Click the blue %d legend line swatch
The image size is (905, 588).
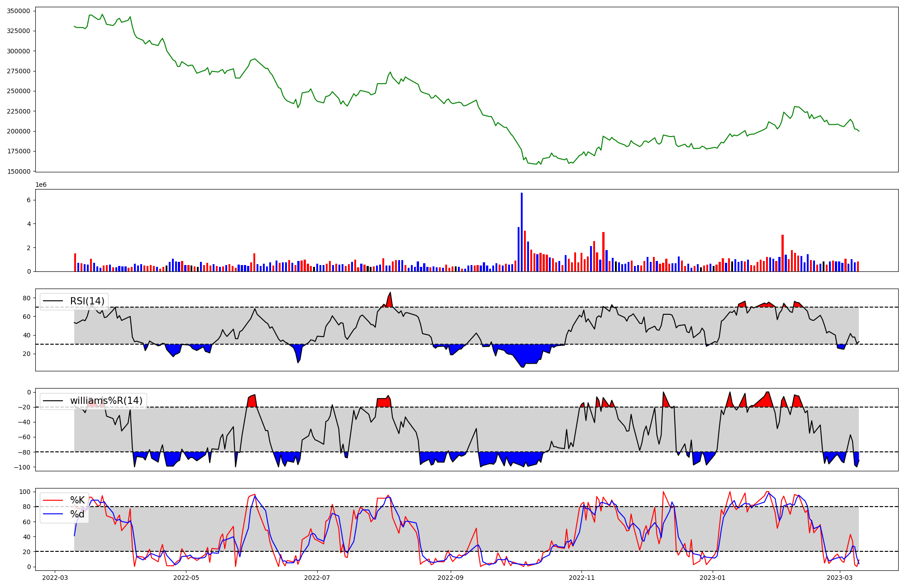(52, 514)
